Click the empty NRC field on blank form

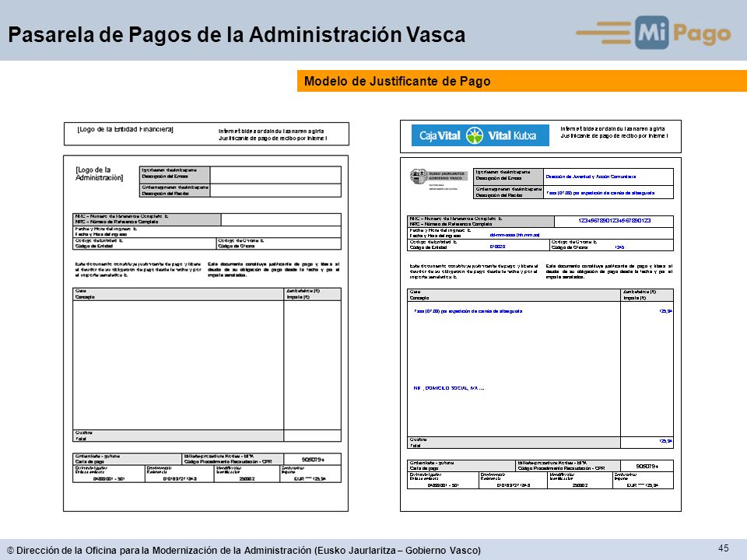(281, 219)
